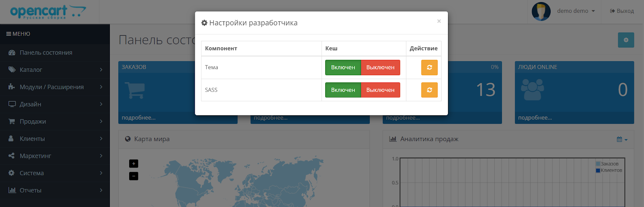Click the hamburger МЕНЮ icon

tap(8, 34)
